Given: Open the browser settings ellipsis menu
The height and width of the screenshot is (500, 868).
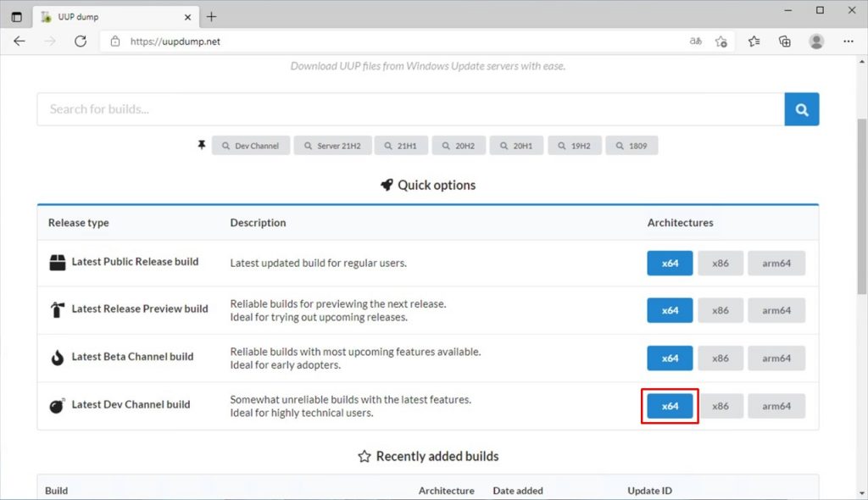Looking at the screenshot, I should point(848,41).
